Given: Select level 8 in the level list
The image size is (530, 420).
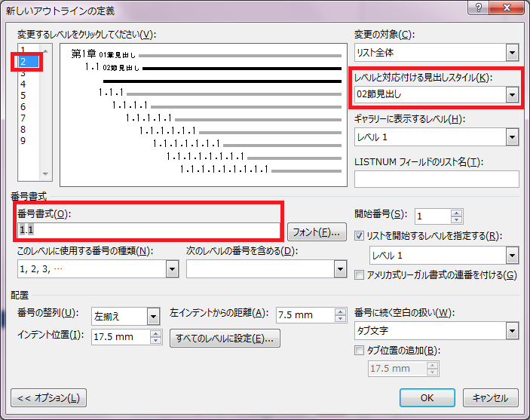Looking at the screenshot, I should [23, 130].
